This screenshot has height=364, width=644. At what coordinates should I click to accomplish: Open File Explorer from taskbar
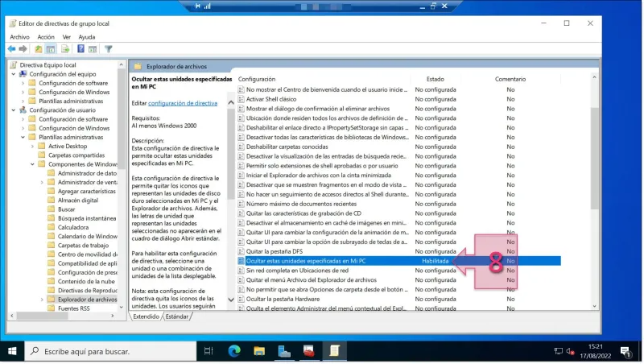click(x=259, y=351)
